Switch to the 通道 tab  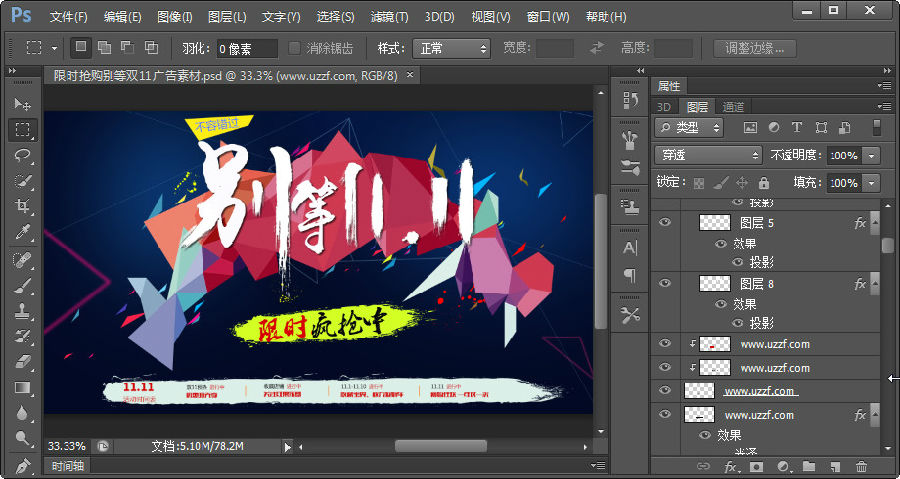(733, 107)
